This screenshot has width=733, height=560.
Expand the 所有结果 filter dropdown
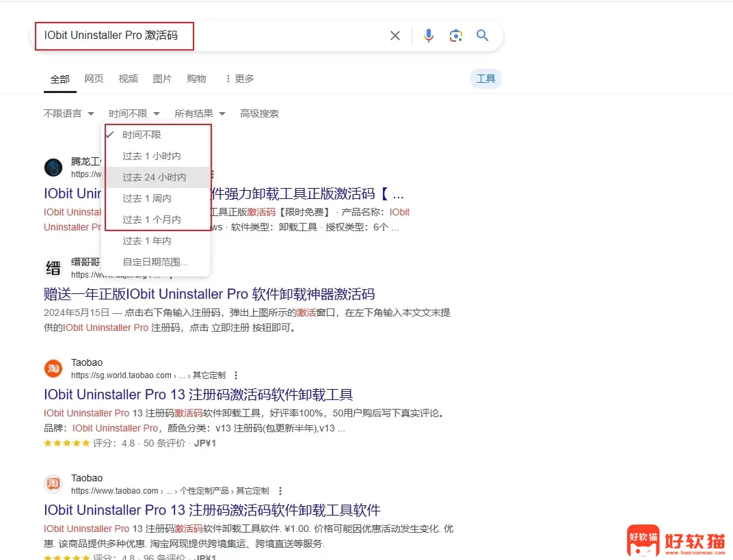[x=200, y=114]
